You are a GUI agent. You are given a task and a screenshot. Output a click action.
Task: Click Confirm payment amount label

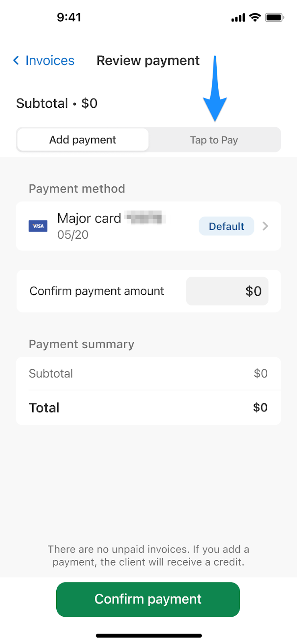97,291
